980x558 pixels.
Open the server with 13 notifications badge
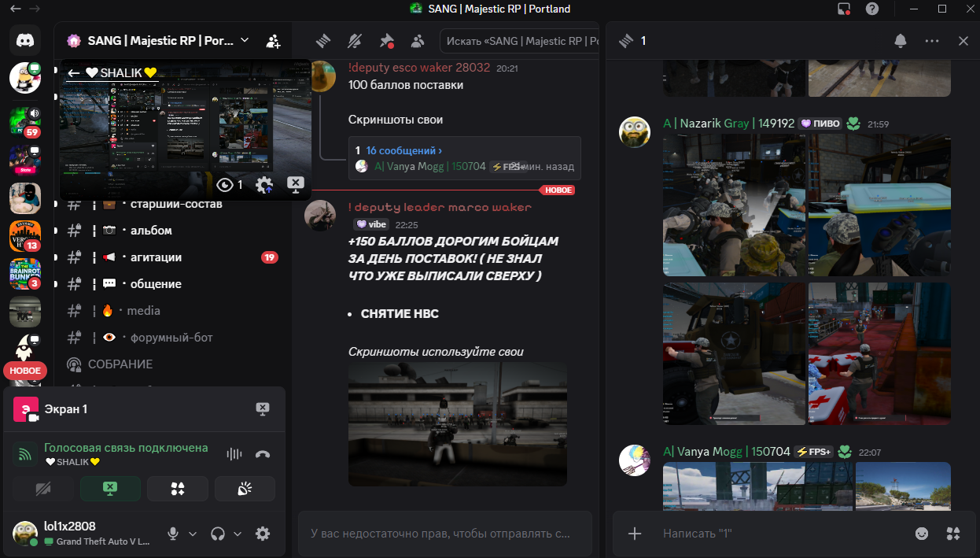pos(25,236)
